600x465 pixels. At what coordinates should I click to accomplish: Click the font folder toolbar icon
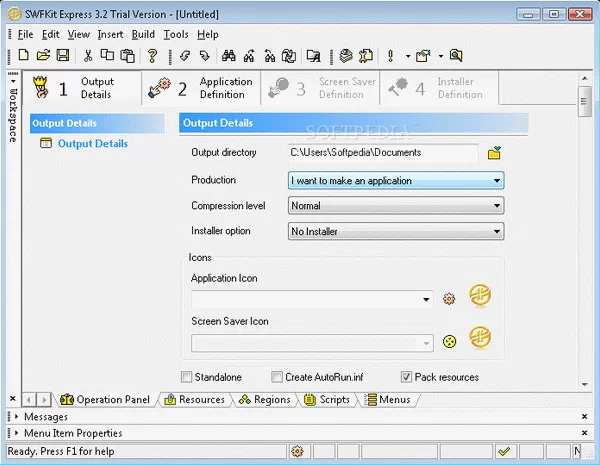[314, 56]
